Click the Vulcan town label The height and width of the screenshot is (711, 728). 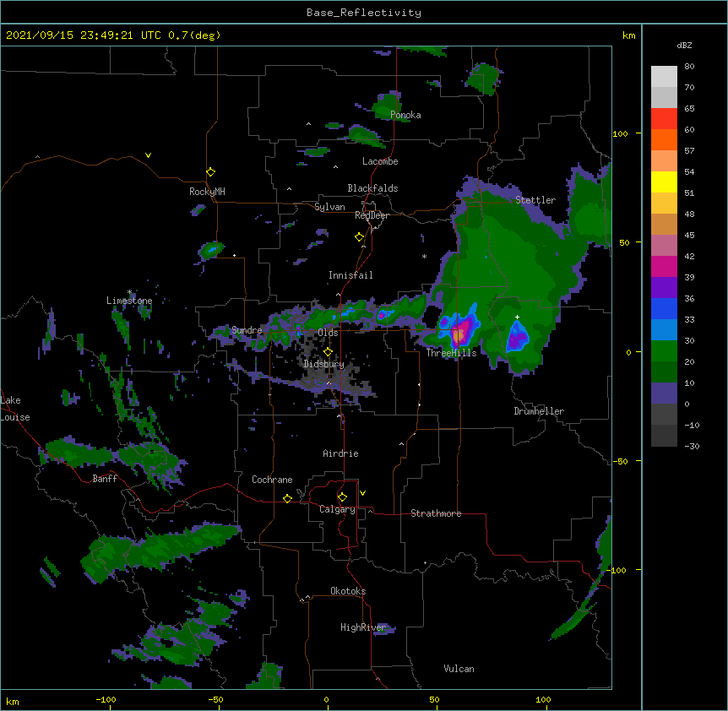[x=459, y=669]
